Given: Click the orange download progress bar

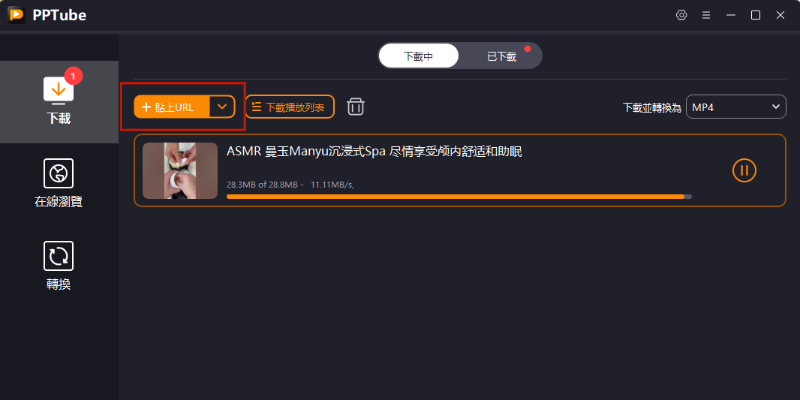Looking at the screenshot, I should [x=459, y=196].
